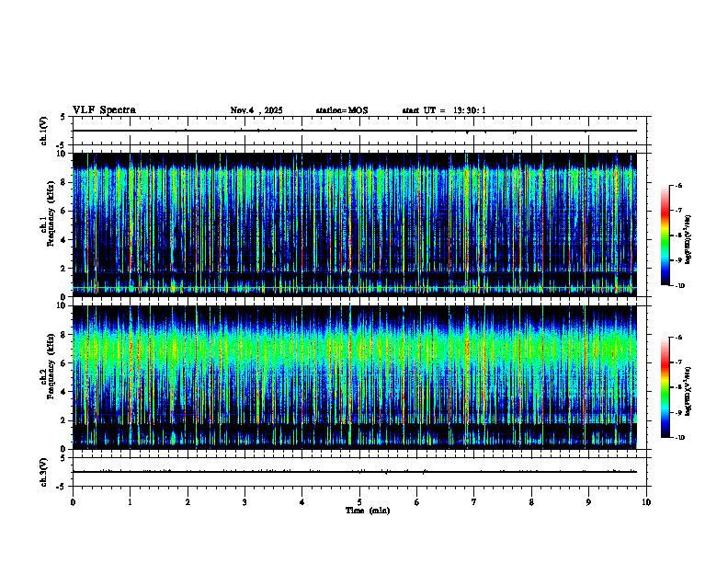The height and width of the screenshot is (563, 728).
Task: Click the ch.1 colorbar log(PSD) label
Action: [688, 240]
